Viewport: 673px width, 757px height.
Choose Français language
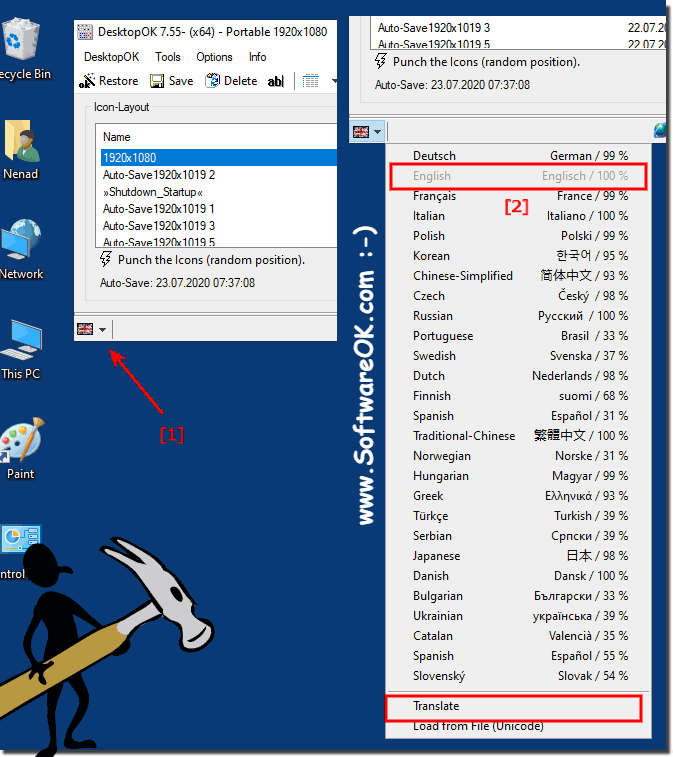tap(519, 196)
